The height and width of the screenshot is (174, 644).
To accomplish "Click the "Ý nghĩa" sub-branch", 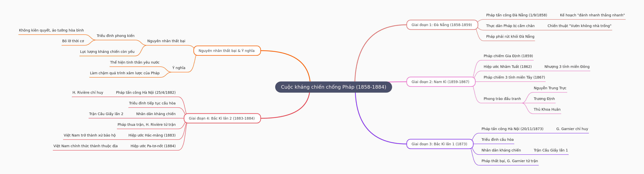I will 179,68.
